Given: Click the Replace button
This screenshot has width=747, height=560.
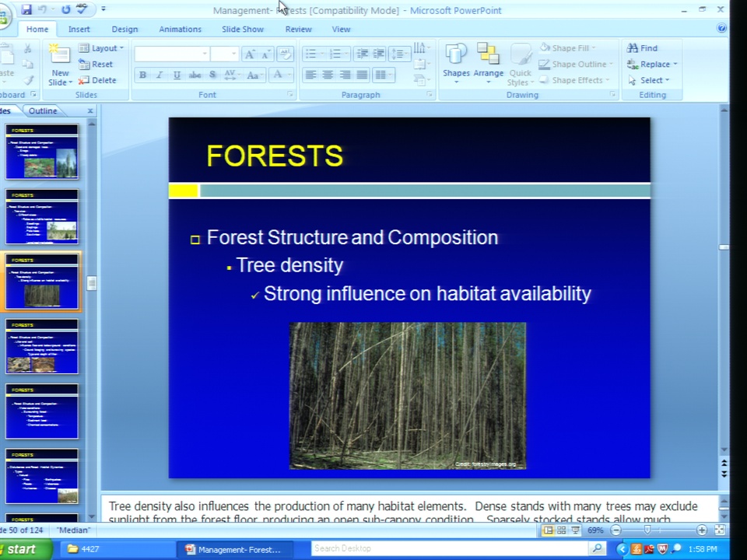Looking at the screenshot, I should (x=652, y=64).
